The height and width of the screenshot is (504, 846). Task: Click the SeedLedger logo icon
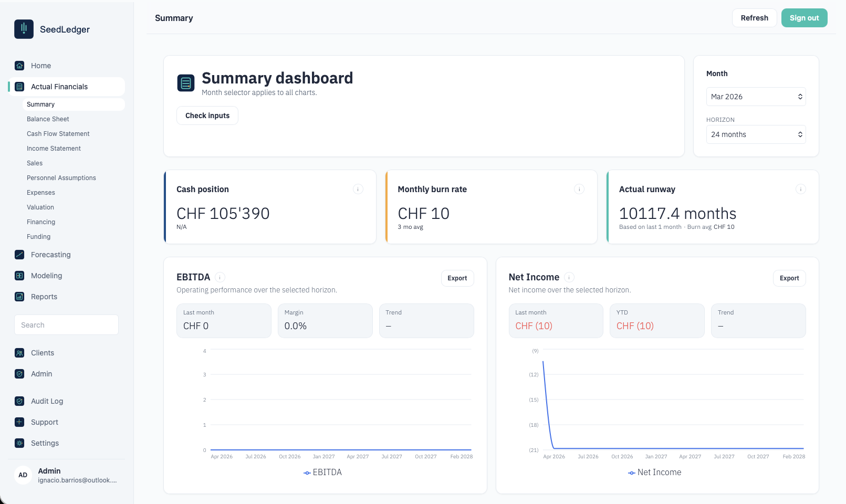(24, 29)
